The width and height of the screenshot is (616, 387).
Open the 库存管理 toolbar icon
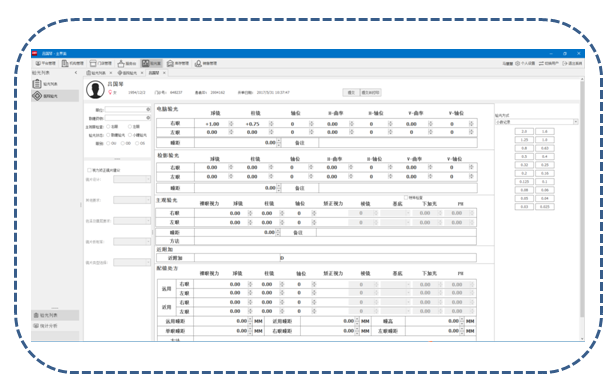tap(170, 63)
